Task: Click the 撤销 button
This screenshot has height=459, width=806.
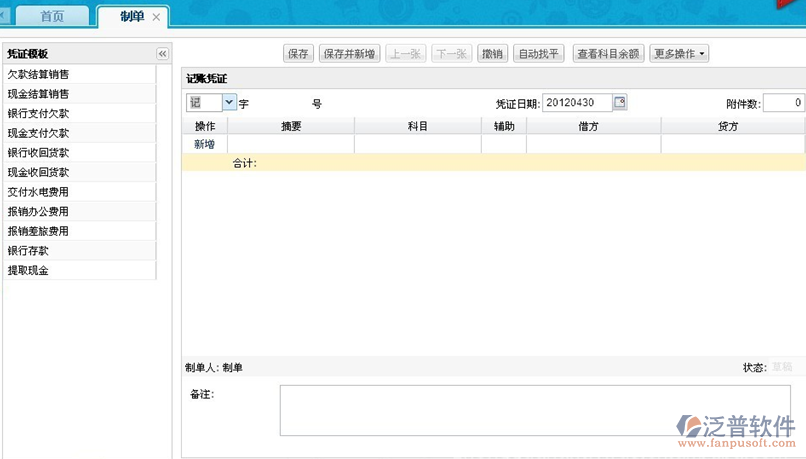Action: point(491,54)
